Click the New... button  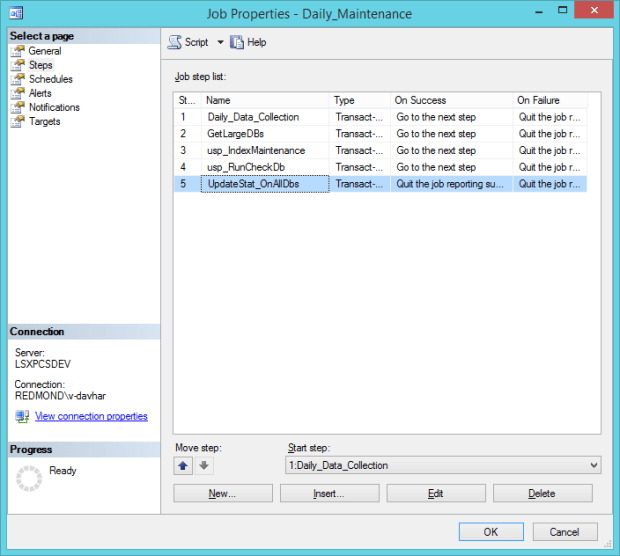[223, 493]
